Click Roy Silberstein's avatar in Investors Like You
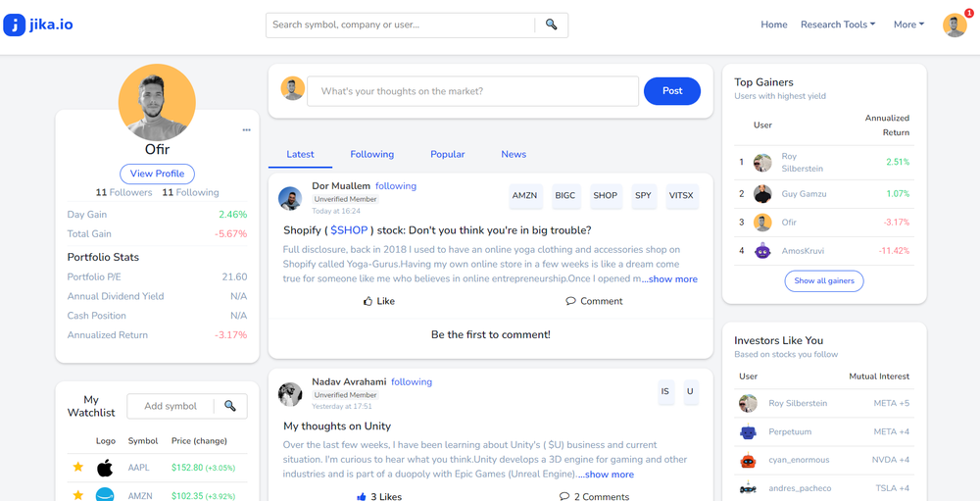Image resolution: width=980 pixels, height=501 pixels. click(748, 403)
